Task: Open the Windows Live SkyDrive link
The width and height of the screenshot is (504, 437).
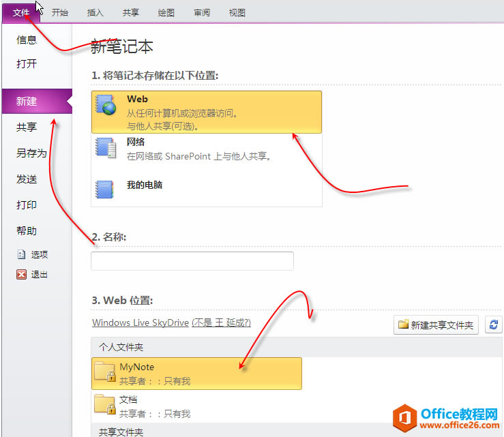Action: pyautogui.click(x=140, y=322)
